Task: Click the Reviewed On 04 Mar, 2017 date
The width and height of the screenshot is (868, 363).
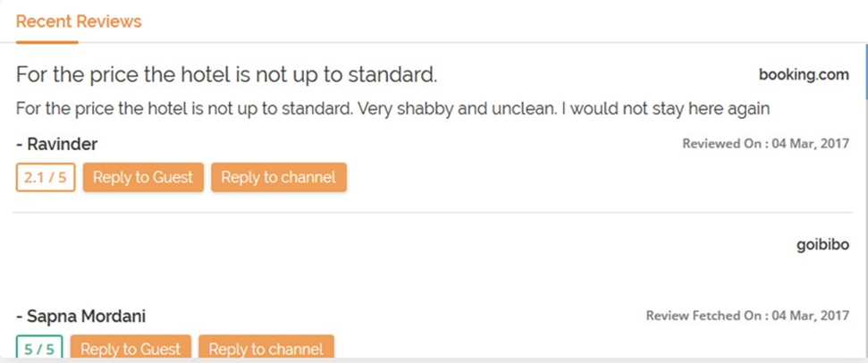Action: 765,143
